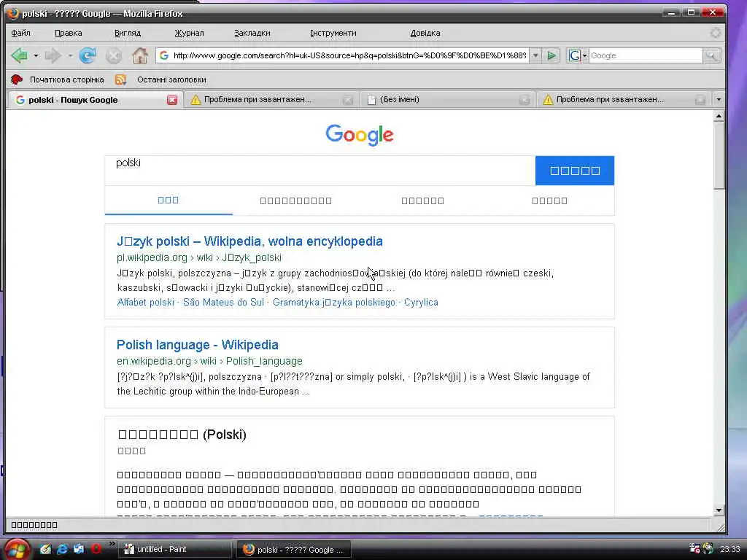Click the Google favicon in address bar

pos(164,55)
